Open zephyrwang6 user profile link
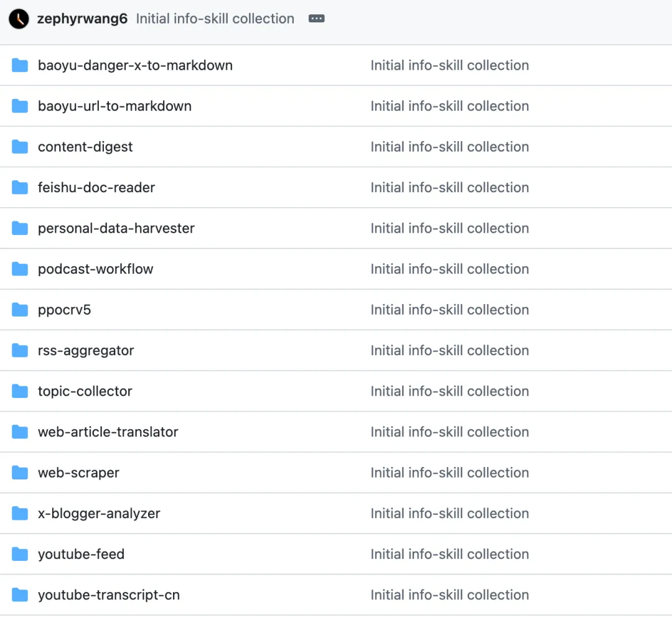This screenshot has height=620, width=672. 82,19
